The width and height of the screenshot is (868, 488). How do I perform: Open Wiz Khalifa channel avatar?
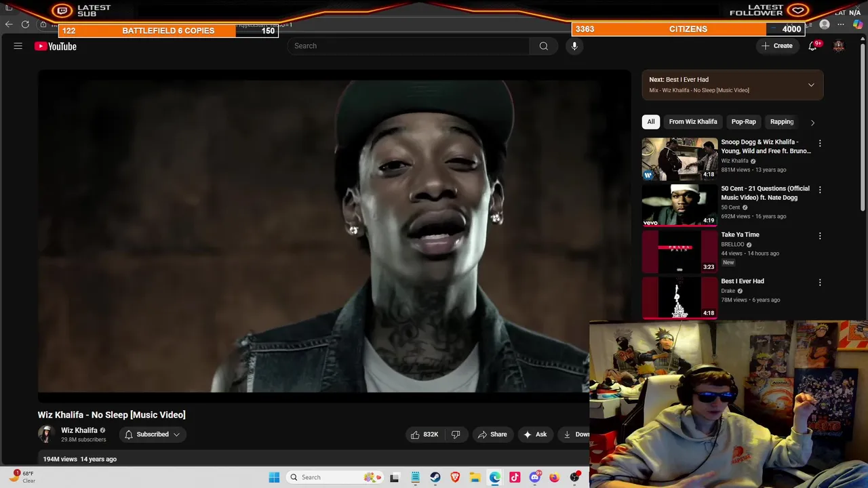pos(46,434)
